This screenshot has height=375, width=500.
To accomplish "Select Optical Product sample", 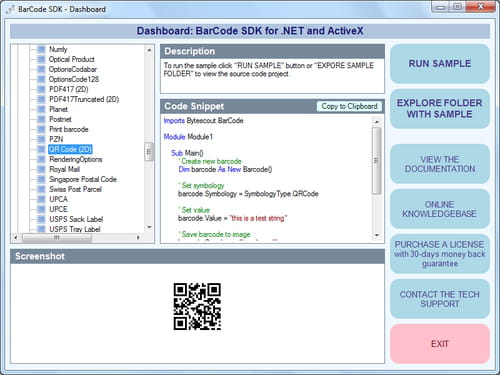I will [x=72, y=59].
